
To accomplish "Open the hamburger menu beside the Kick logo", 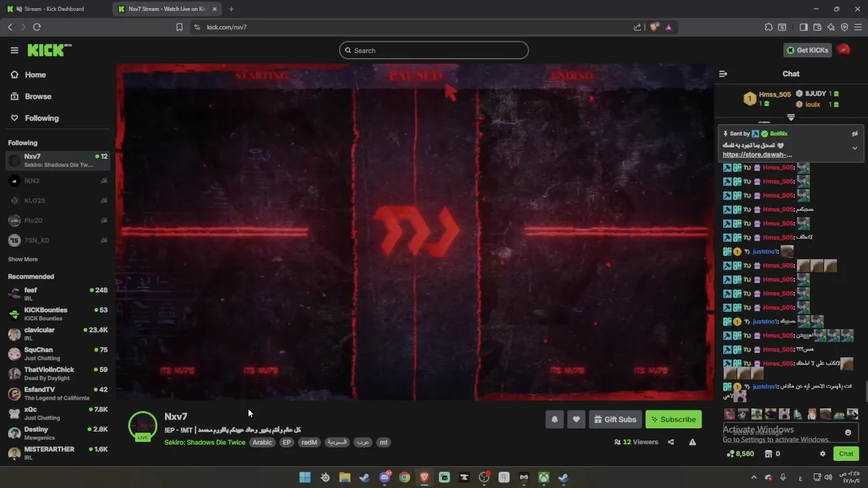I will coord(14,50).
